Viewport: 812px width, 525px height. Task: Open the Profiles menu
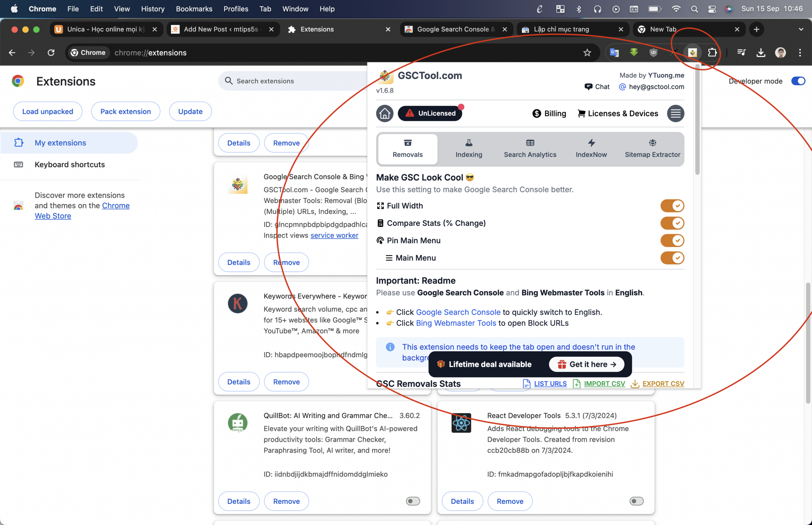tap(236, 9)
